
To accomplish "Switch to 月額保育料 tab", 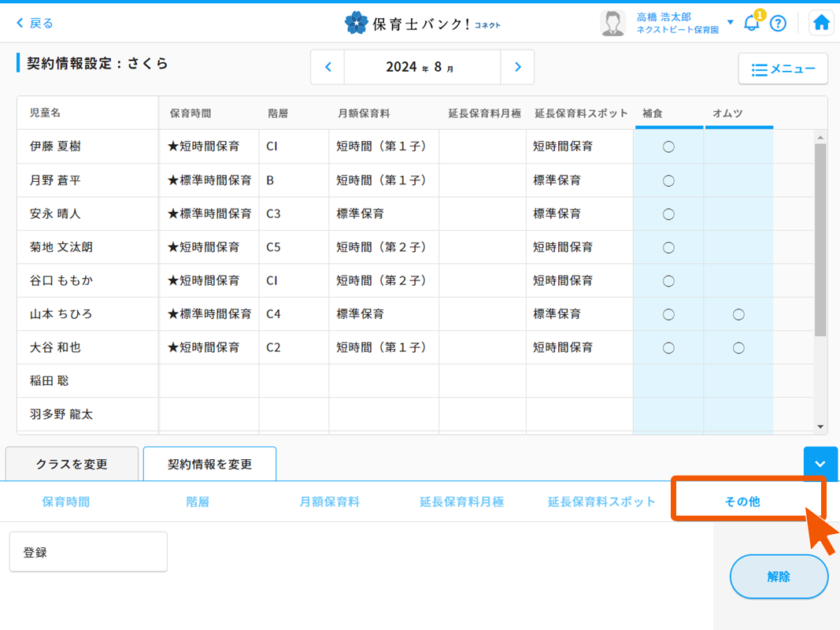I will [x=329, y=502].
